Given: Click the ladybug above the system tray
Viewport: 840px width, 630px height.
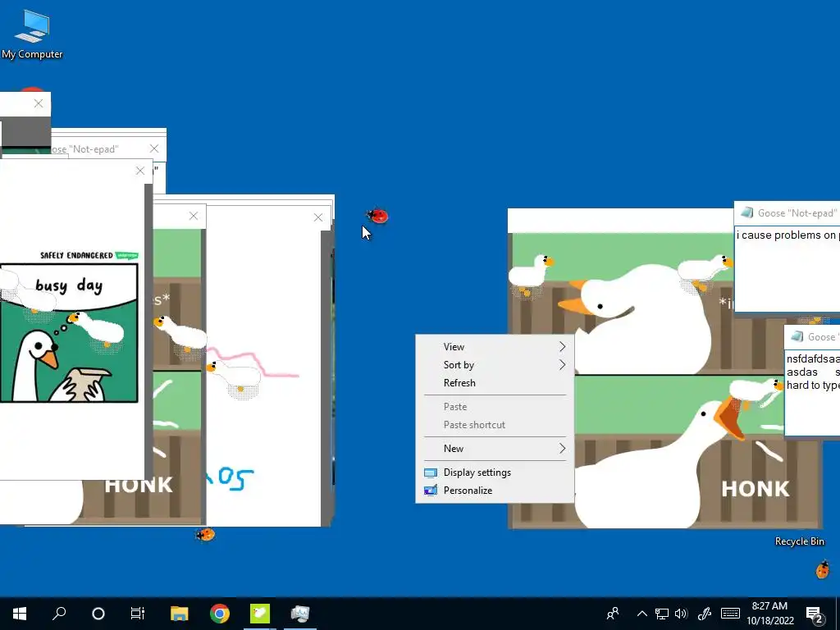Looking at the screenshot, I should click(x=822, y=569).
